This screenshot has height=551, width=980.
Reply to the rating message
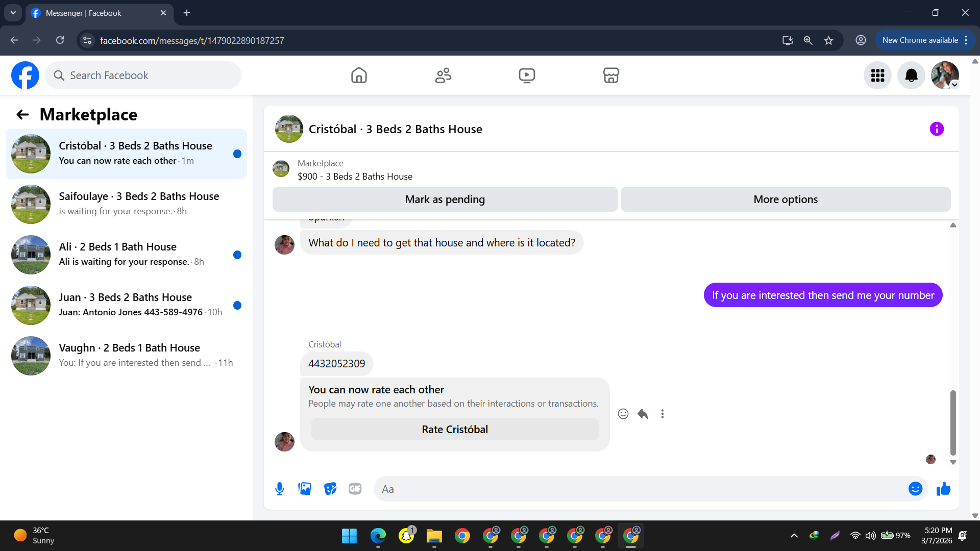[643, 414]
